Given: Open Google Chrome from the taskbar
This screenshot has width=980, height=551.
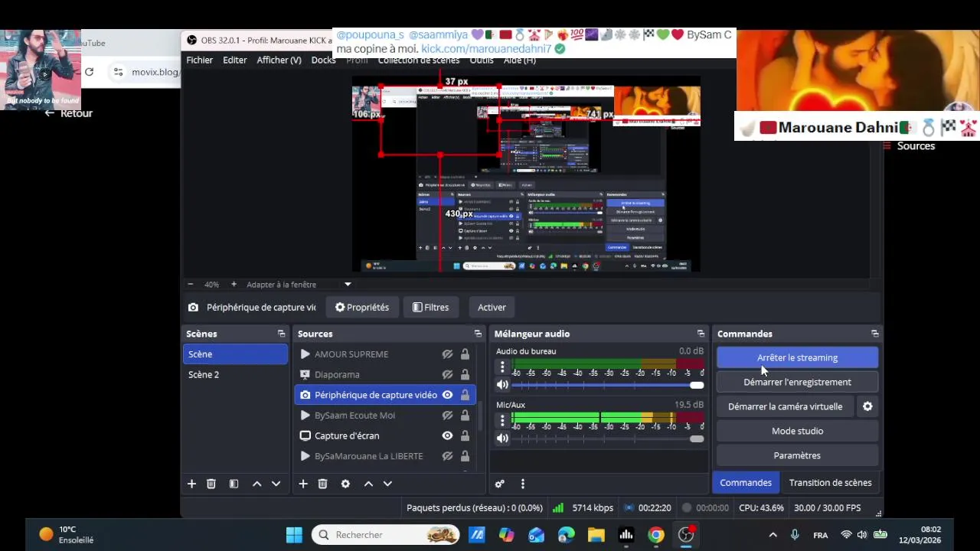Looking at the screenshot, I should 656,535.
